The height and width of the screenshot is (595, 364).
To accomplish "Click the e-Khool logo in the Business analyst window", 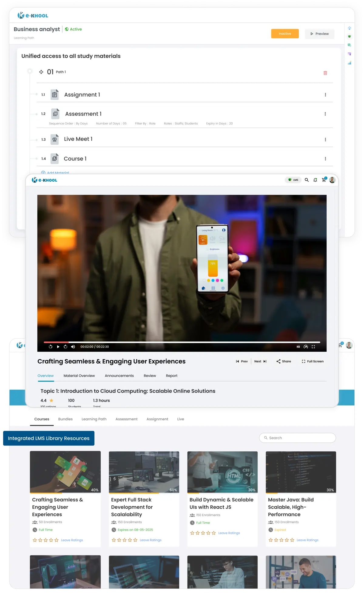I will (33, 15).
